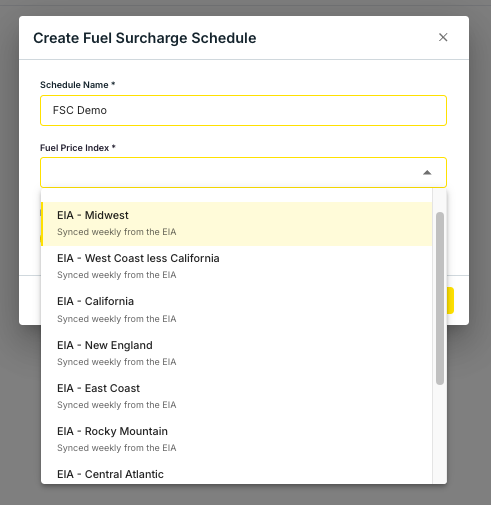This screenshot has height=505, width=491.
Task: Collapse the Fuel Price Index caret arrow
Action: pos(427,173)
